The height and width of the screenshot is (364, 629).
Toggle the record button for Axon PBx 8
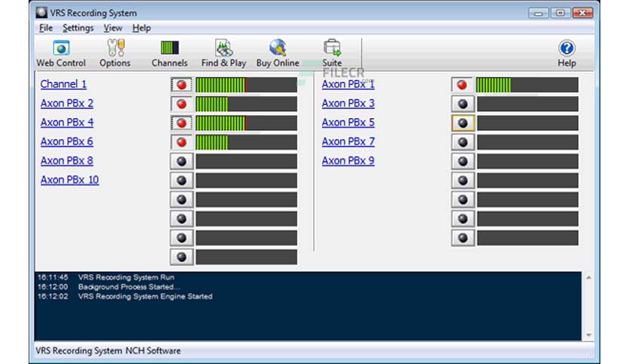pos(181,161)
